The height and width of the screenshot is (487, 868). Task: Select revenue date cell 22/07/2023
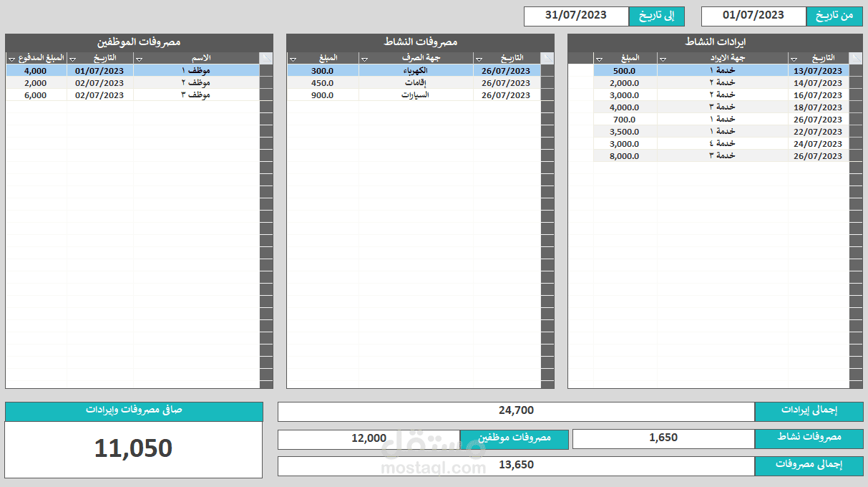(819, 132)
